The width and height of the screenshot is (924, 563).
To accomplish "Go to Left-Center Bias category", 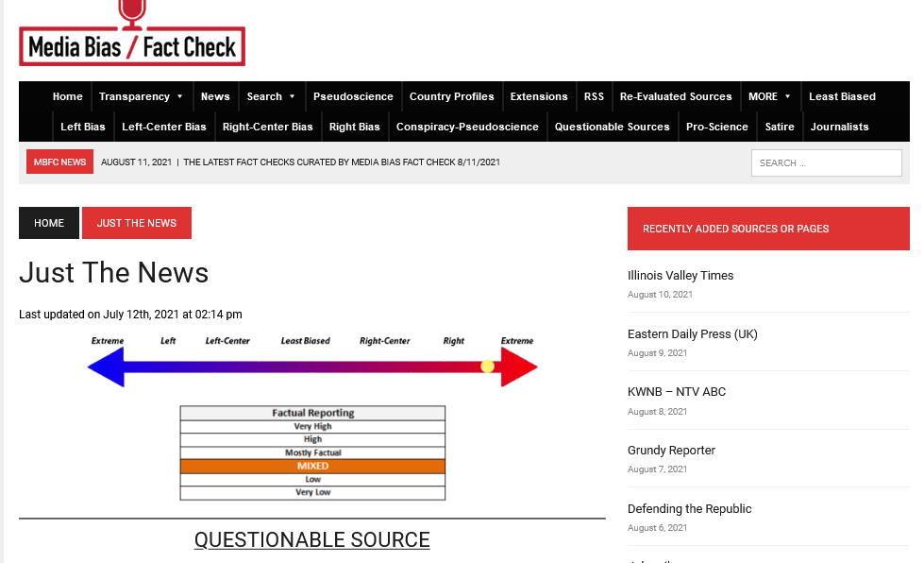I will 164,127.
